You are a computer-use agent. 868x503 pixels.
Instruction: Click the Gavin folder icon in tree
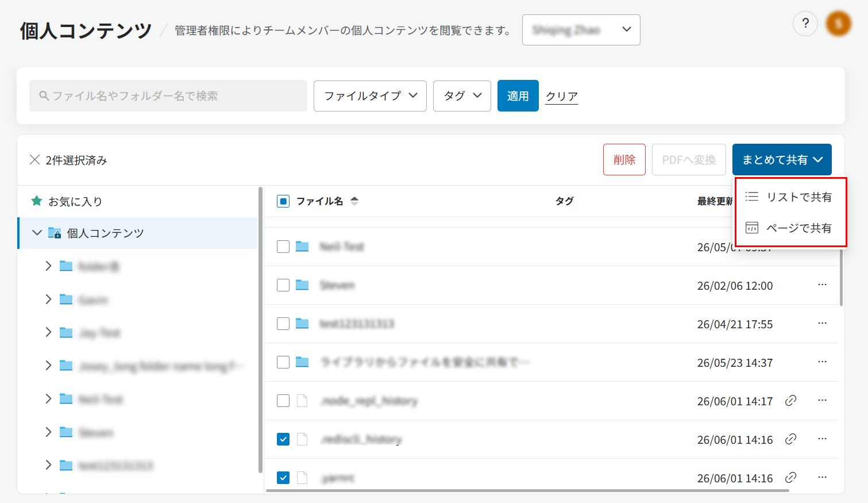coord(66,299)
